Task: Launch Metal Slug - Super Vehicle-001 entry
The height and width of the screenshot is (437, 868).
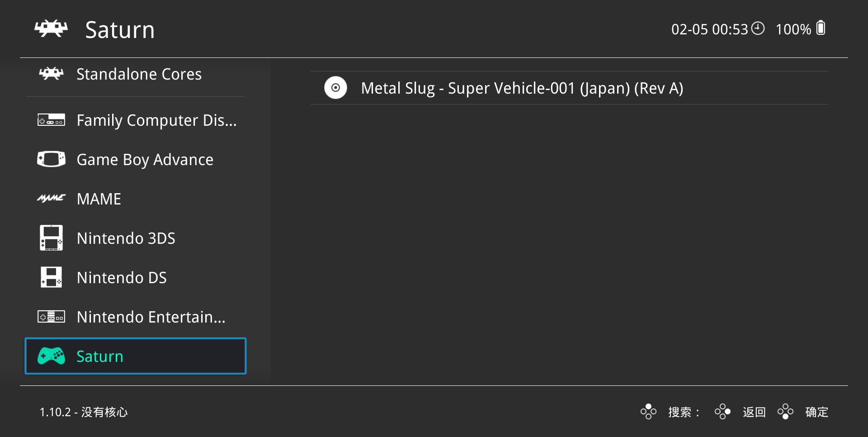Action: pos(522,88)
